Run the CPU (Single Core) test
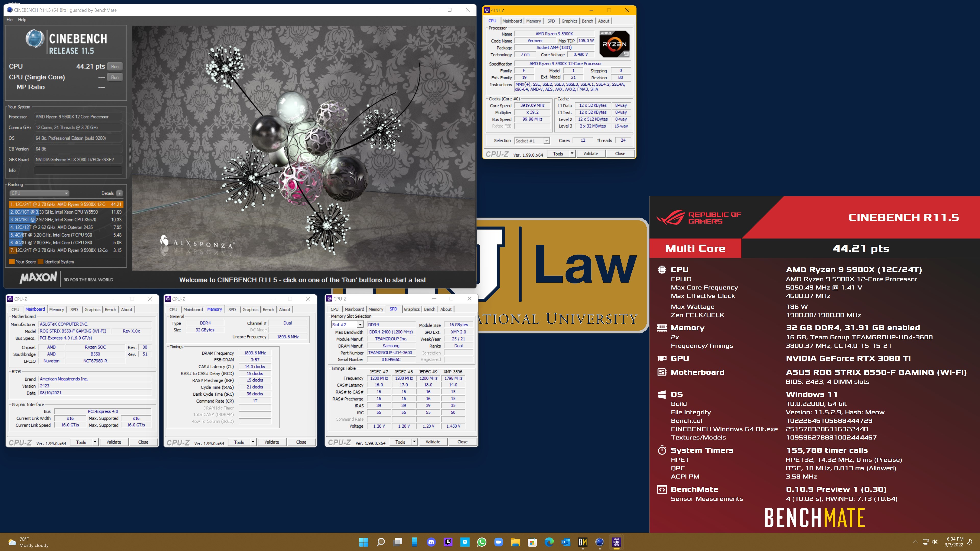 coord(115,77)
